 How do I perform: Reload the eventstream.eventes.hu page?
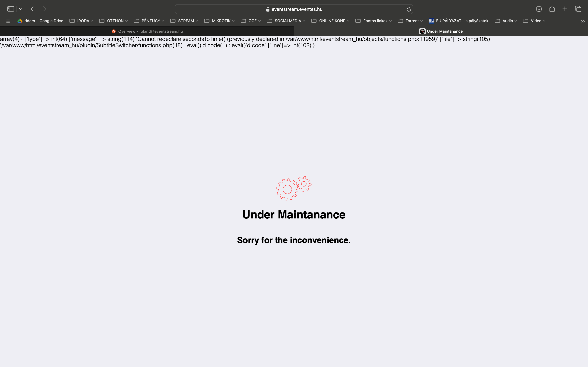(408, 9)
